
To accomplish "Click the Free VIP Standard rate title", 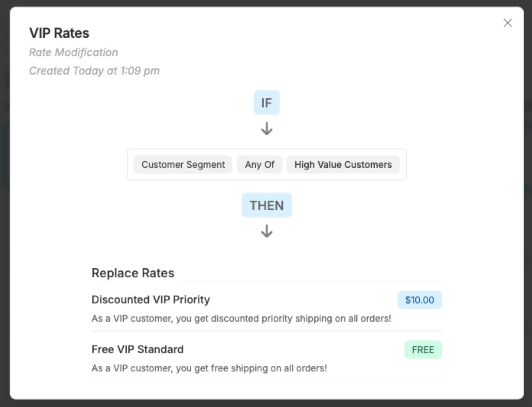I will [x=138, y=349].
